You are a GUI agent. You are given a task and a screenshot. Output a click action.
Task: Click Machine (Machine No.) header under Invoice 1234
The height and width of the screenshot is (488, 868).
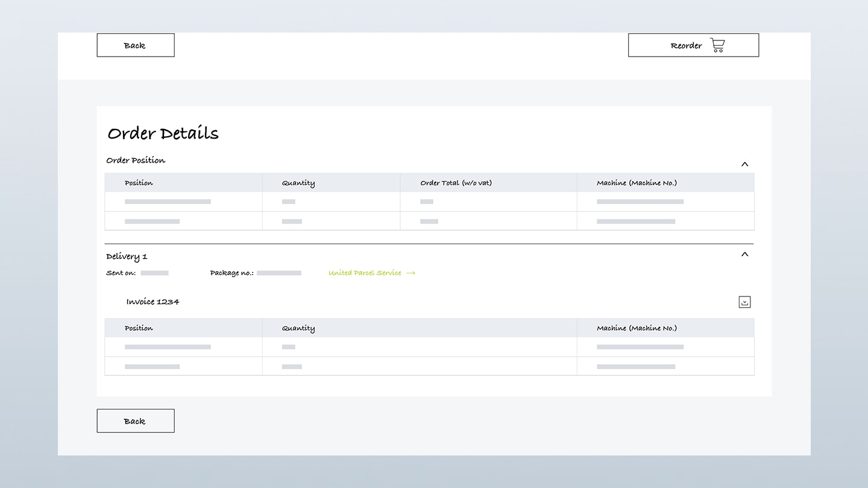coord(637,328)
